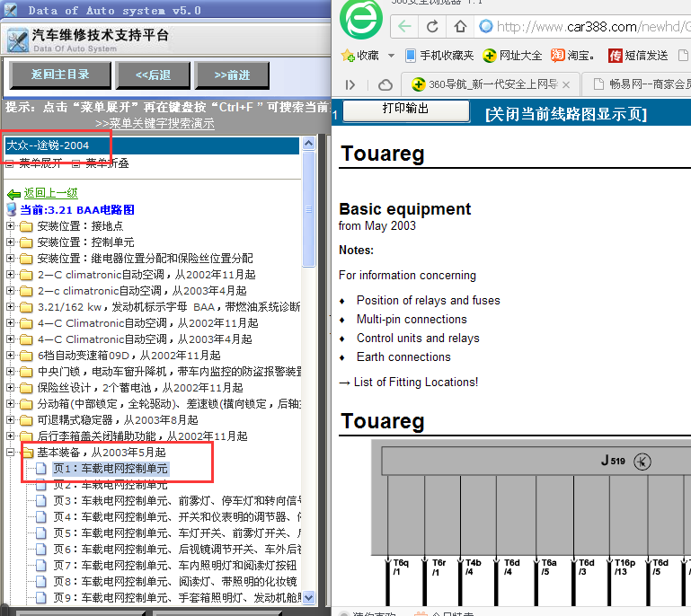691x616 pixels.
Task: Select 大众--途锐-2004 header row
Action: [x=152, y=145]
